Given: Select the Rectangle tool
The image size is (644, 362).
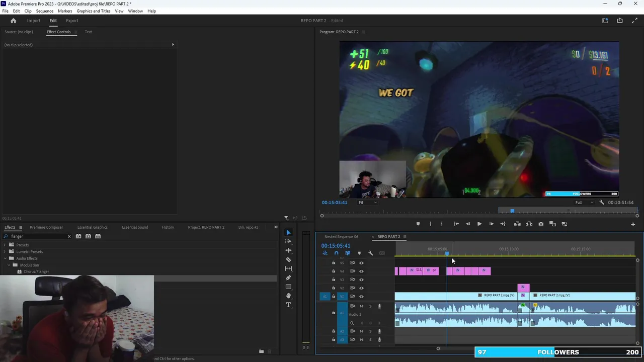Looking at the screenshot, I should click(x=288, y=287).
